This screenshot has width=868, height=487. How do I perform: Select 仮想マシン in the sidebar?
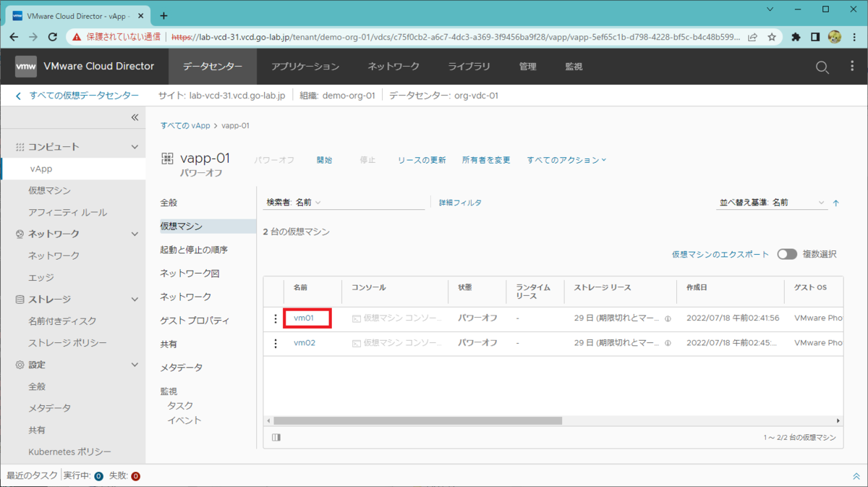(50, 190)
